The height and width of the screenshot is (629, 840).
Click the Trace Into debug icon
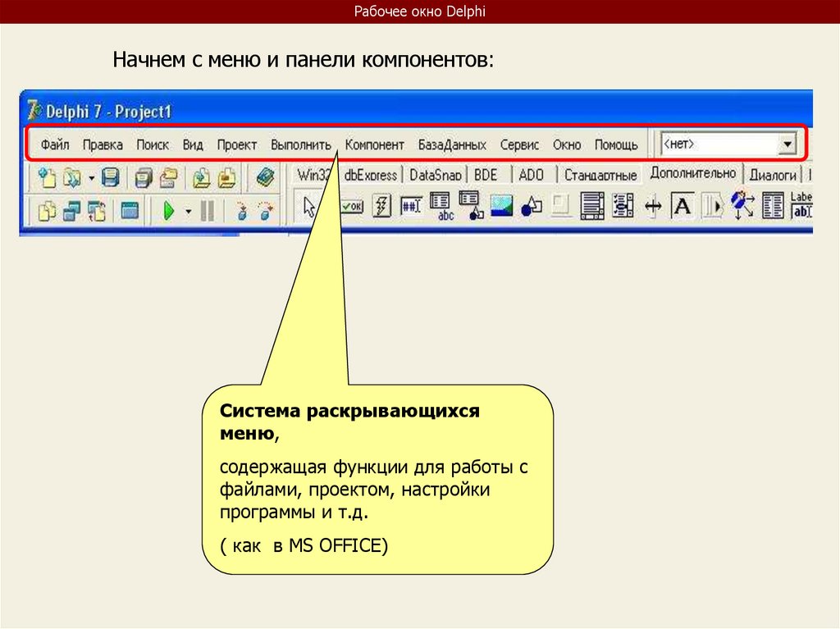click(x=242, y=211)
